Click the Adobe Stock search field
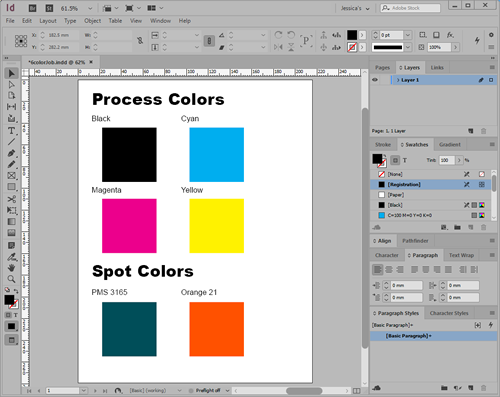 click(x=410, y=8)
